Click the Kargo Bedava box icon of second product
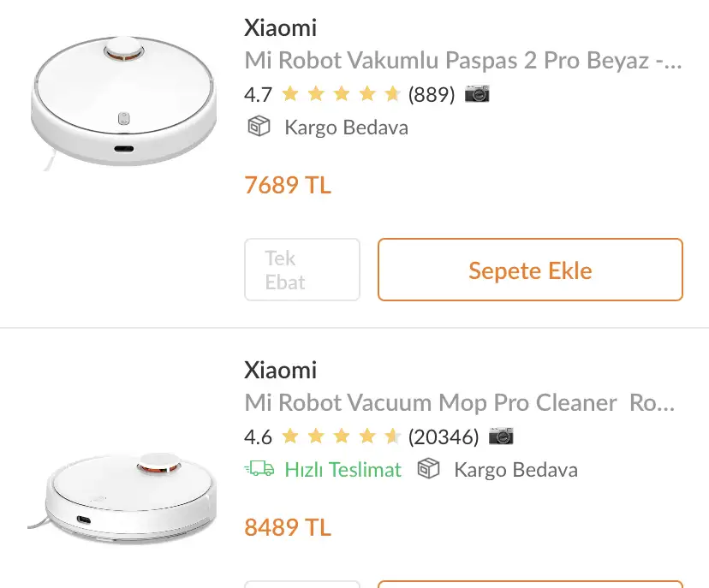The height and width of the screenshot is (588, 709). (x=428, y=469)
